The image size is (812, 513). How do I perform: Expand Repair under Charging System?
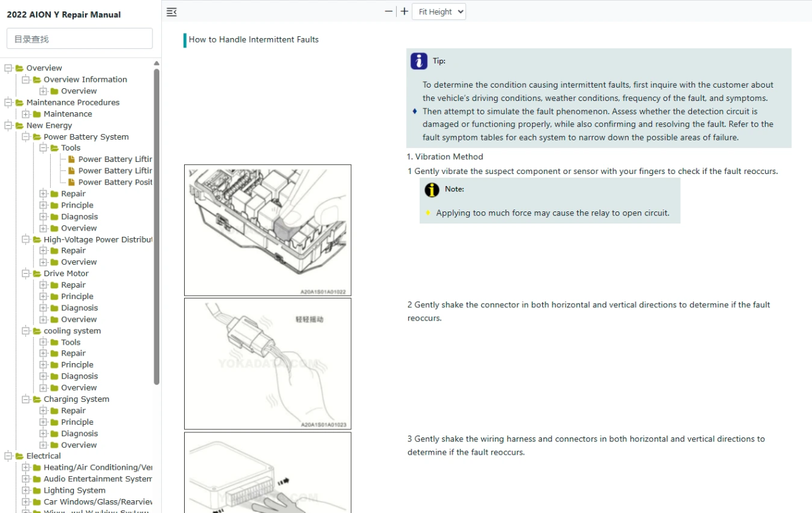[43, 411]
